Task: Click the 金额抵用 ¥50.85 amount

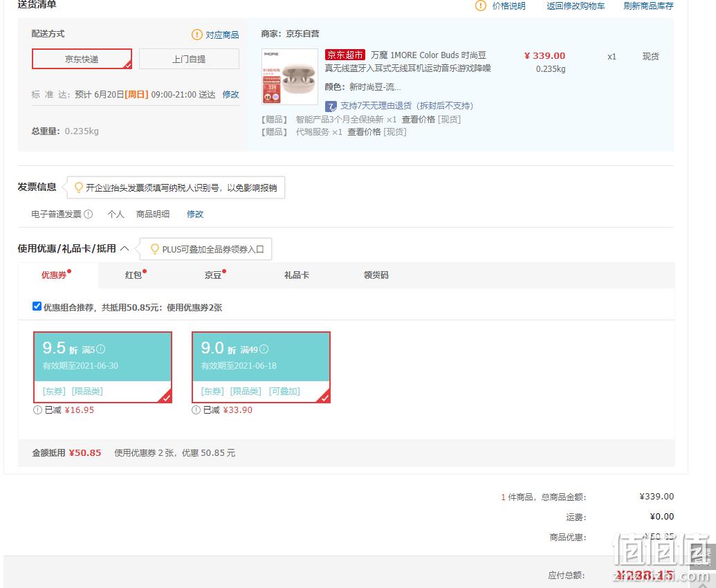Action: [85, 453]
